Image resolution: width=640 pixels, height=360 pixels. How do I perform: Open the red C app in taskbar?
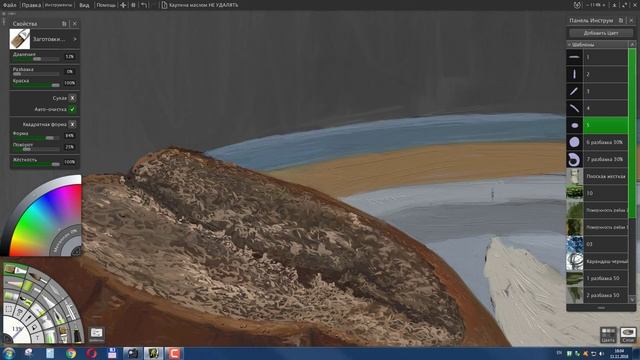click(x=174, y=353)
